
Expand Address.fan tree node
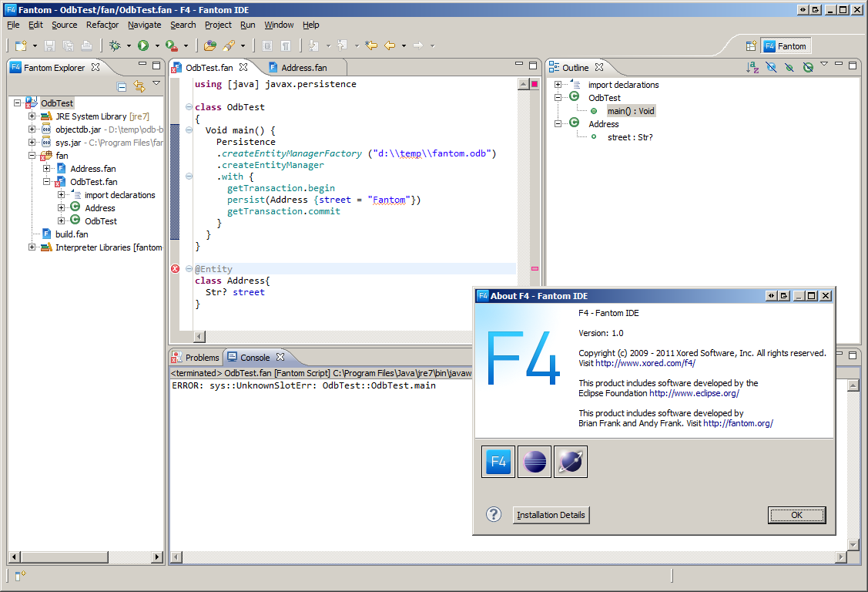[46, 168]
